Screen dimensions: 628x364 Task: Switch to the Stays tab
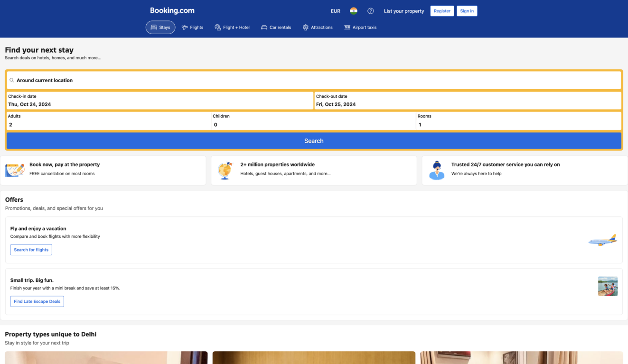tap(160, 27)
